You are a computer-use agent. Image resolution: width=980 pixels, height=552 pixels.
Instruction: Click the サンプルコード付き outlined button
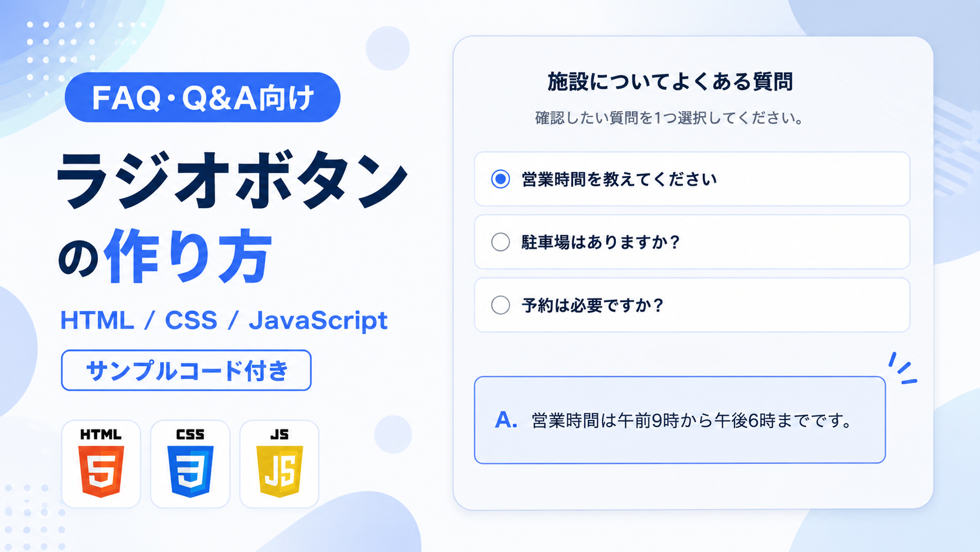click(186, 370)
